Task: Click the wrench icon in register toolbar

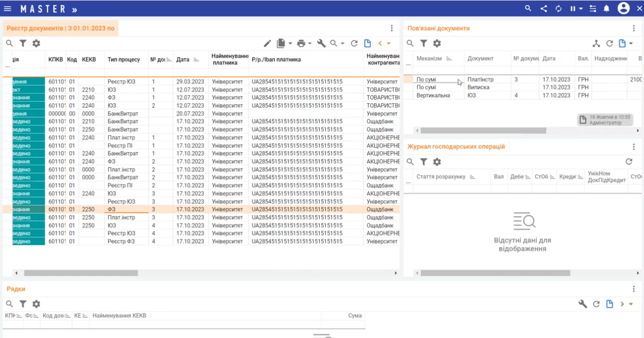Action: pos(321,44)
